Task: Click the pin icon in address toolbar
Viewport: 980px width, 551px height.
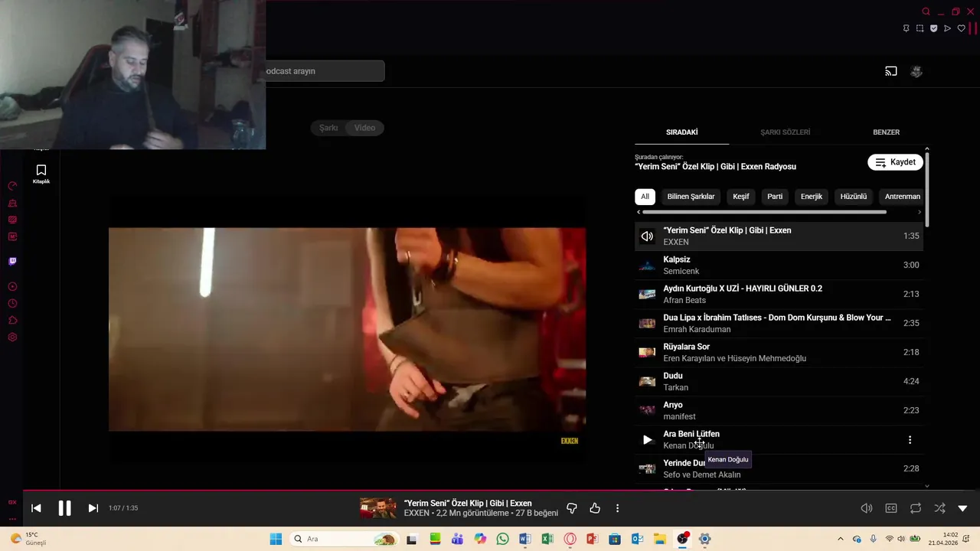Action: coord(906,28)
